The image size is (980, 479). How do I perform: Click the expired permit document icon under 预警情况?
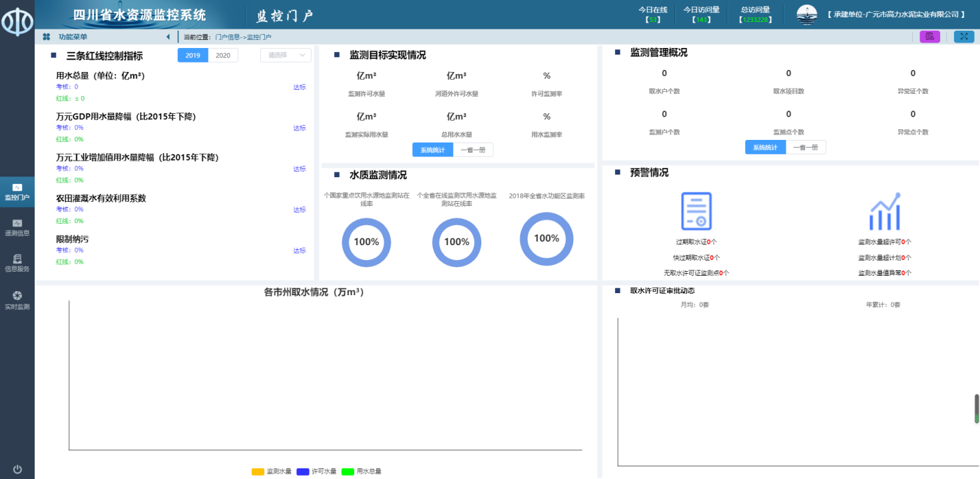click(x=696, y=212)
